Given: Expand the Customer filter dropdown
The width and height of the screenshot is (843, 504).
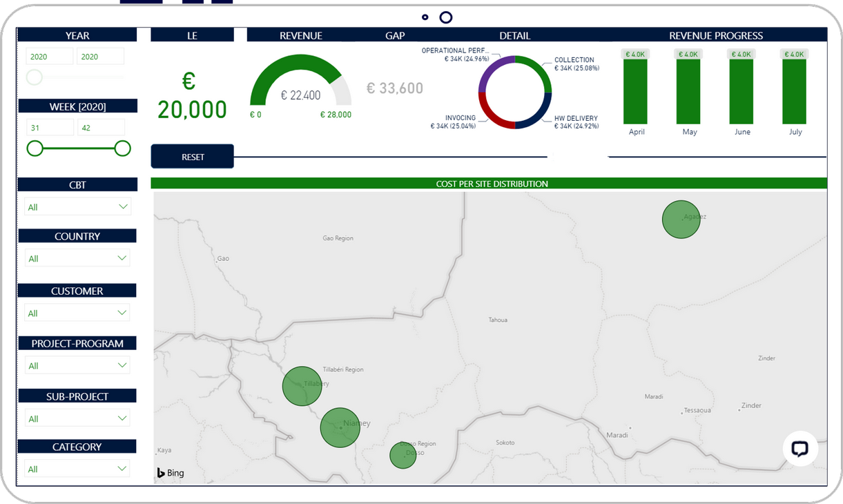Looking at the screenshot, I should 77,313.
